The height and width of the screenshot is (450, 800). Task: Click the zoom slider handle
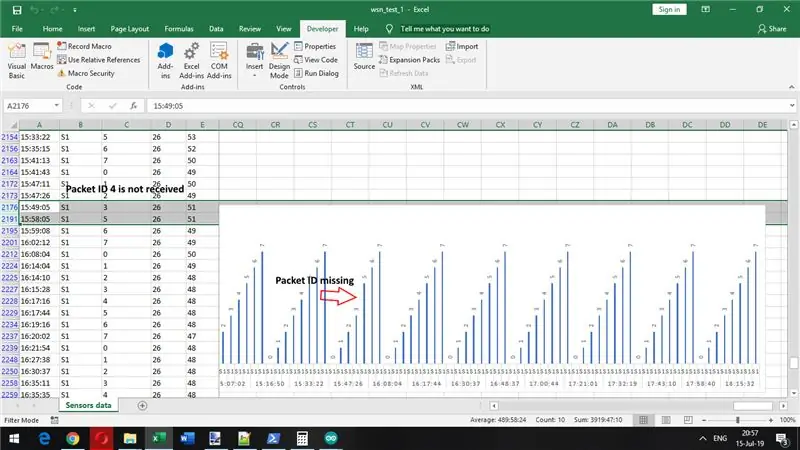[x=737, y=420]
